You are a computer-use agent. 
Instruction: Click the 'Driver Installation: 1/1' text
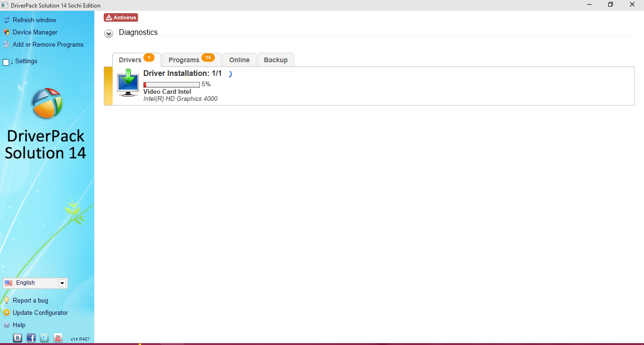[182, 74]
